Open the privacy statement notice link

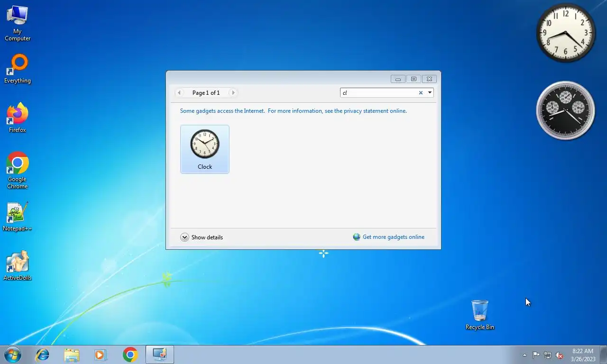[293, 111]
